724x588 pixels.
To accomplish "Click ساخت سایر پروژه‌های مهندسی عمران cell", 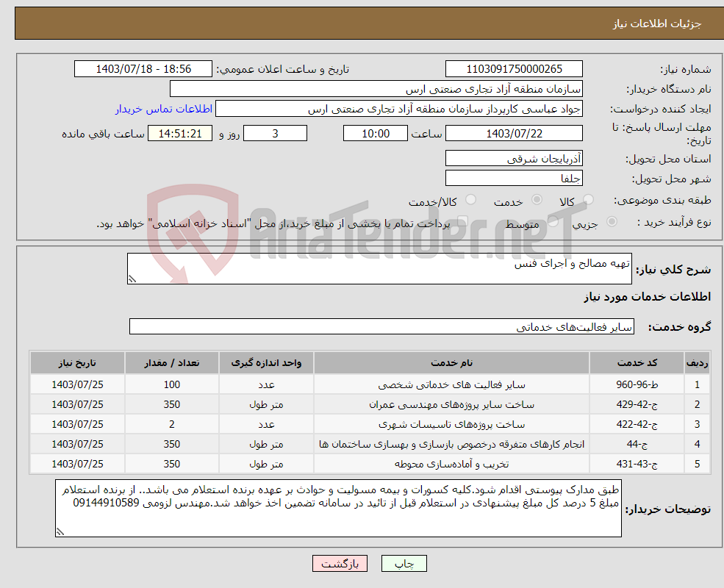I will coord(451,404).
